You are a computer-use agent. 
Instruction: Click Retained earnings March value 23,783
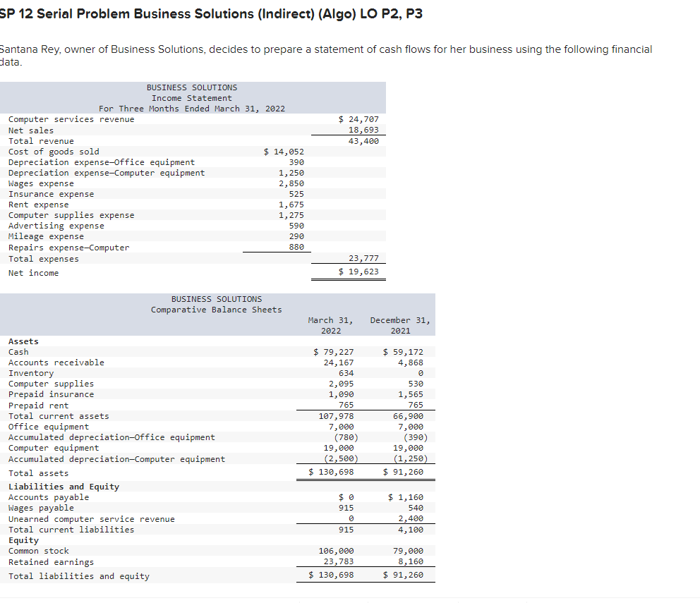click(339, 562)
